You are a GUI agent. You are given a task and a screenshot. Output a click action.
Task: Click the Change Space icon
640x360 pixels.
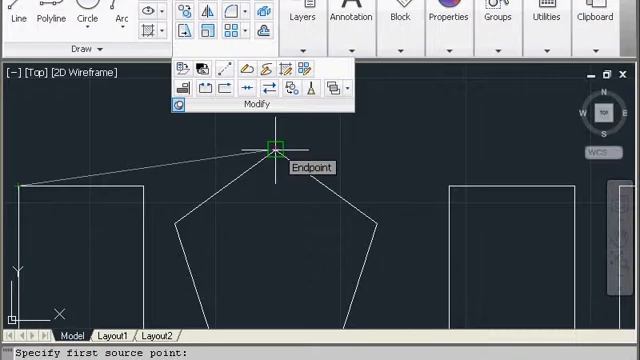click(202, 69)
